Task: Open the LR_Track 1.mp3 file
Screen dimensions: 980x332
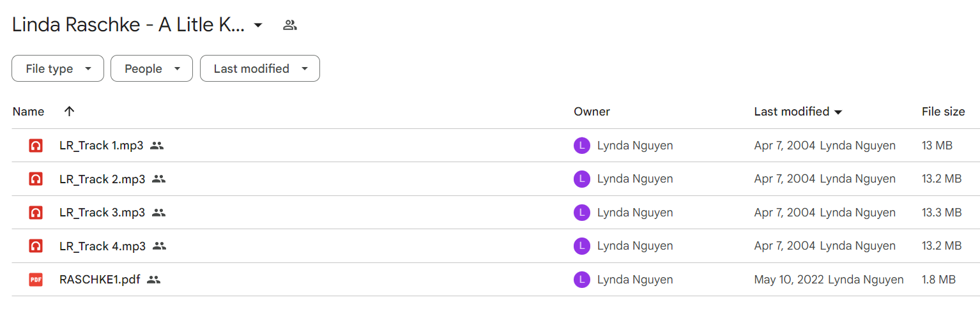Action: coord(101,146)
